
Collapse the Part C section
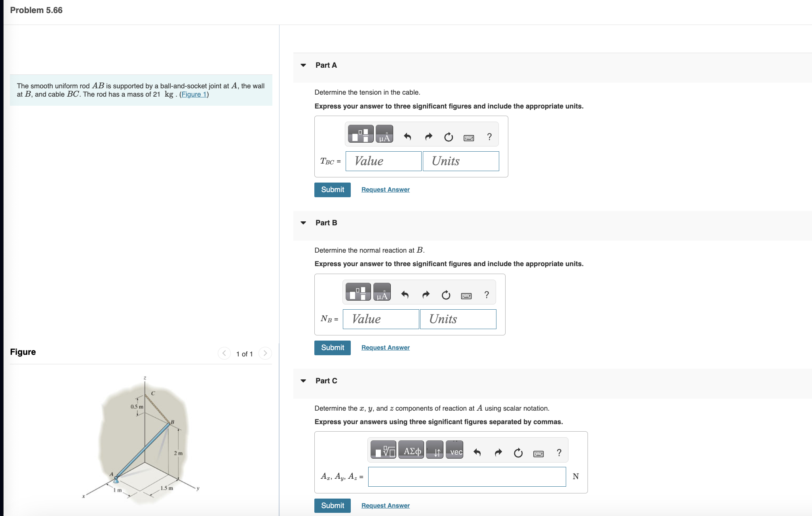[303, 381]
